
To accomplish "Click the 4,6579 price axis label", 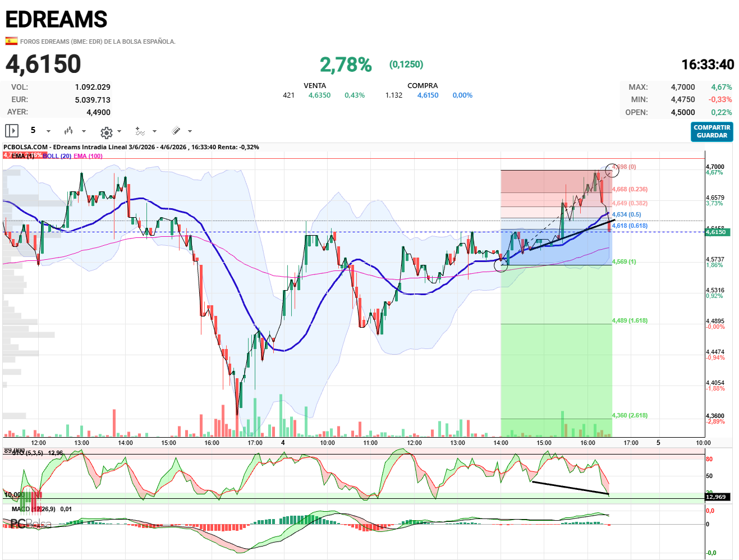I will click(x=715, y=198).
